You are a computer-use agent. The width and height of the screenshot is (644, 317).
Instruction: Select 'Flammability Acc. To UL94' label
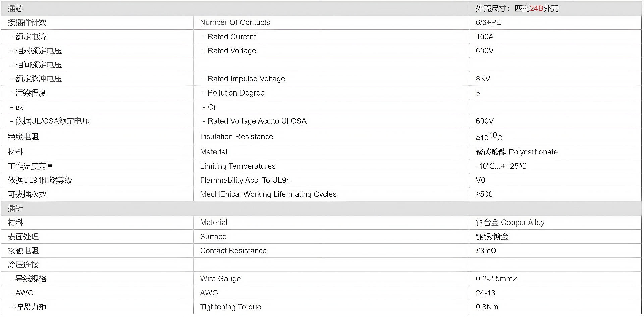click(x=245, y=180)
